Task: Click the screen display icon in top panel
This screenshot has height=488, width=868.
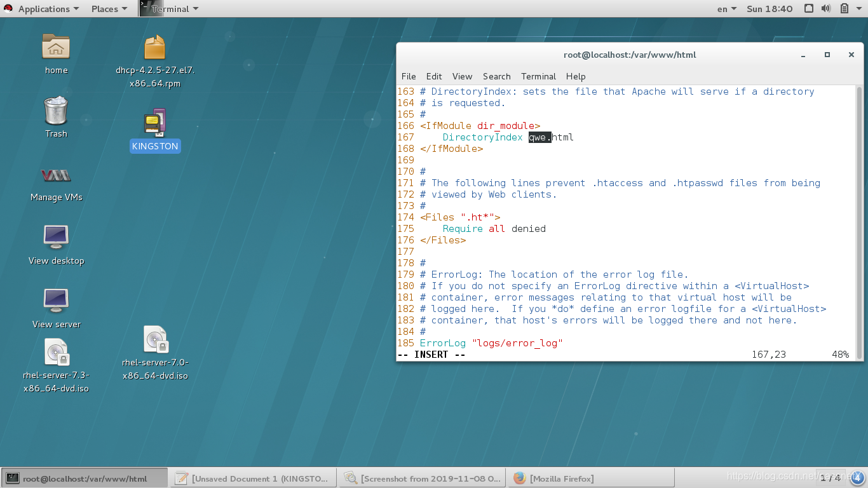Action: click(808, 9)
